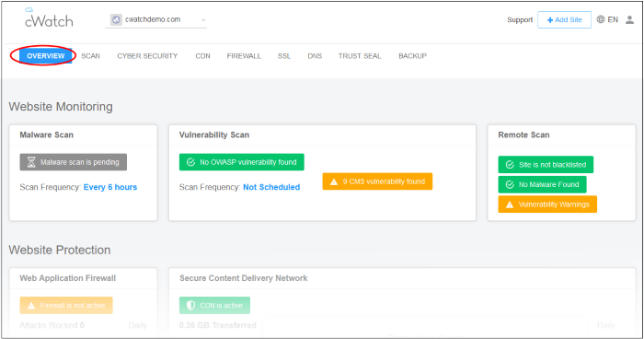This screenshot has height=339, width=644.
Task: Click the shield icon on CDN is active
Action: 190,305
